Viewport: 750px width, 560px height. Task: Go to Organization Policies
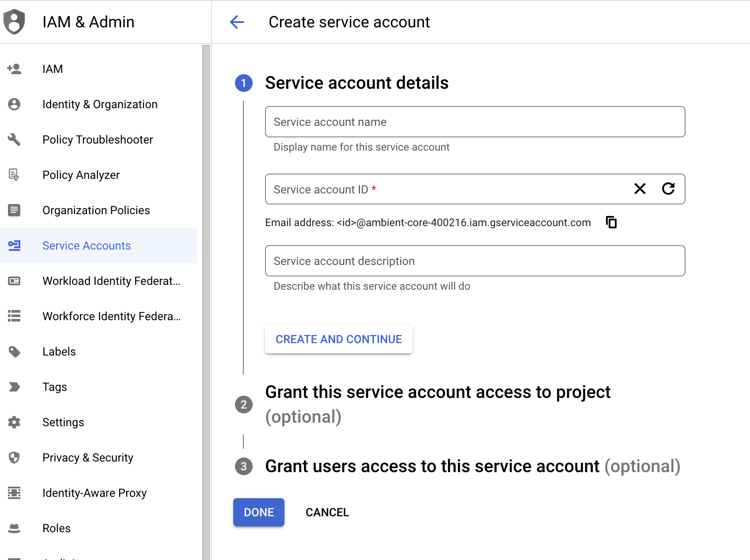tap(96, 210)
